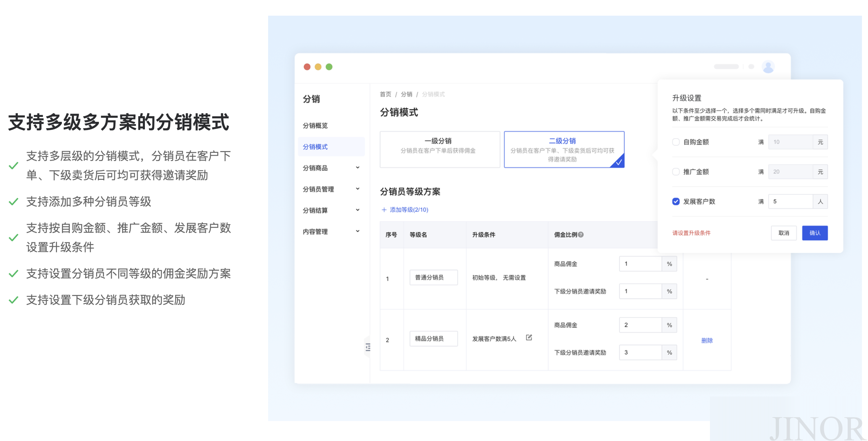Click 确认 in the upgrade settings popup
868x441 pixels.
tap(815, 233)
